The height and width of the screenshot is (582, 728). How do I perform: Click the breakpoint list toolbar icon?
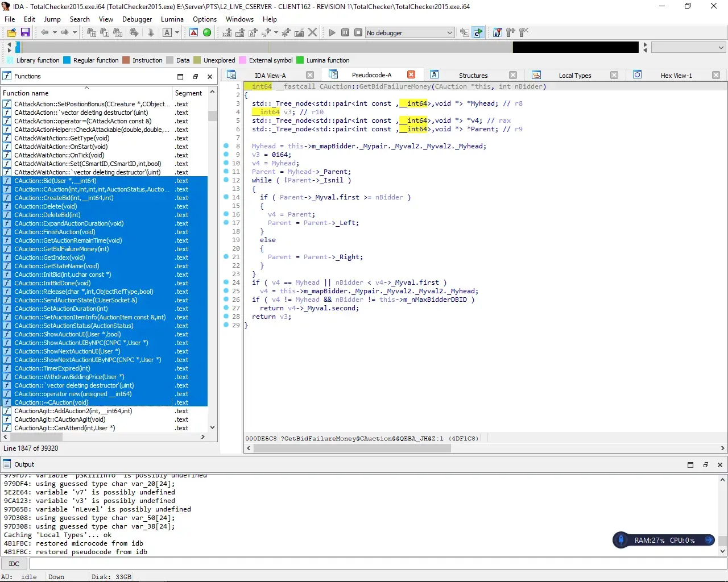click(x=498, y=32)
